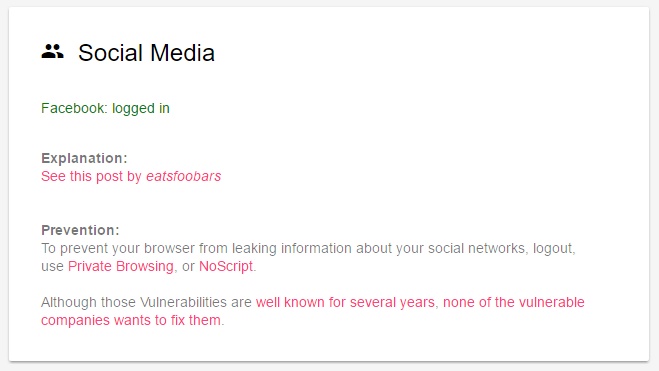Viewport: 659px width, 371px height.
Task: Click the word 'Vulnerabilities' in last paragraph
Action: [x=183, y=303]
